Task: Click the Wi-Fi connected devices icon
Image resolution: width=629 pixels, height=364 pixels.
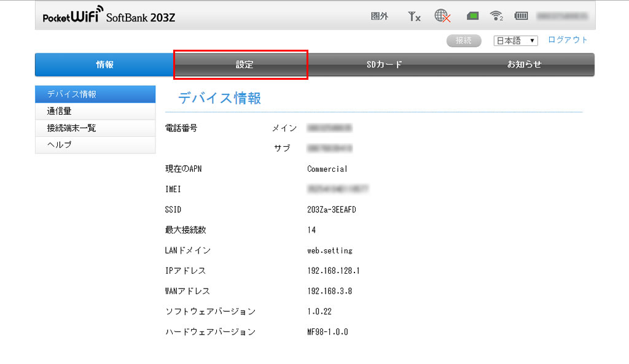Action: coord(496,17)
